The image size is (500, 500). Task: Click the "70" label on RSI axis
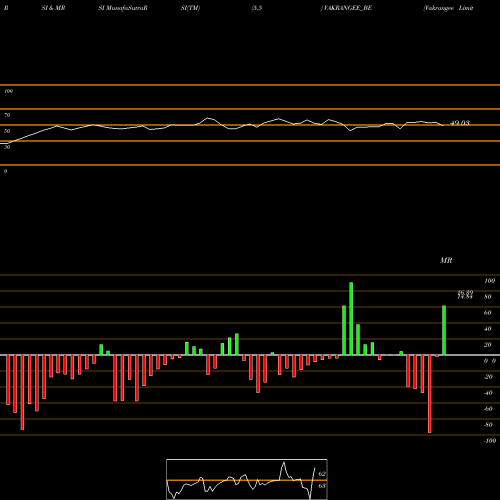tap(7, 115)
